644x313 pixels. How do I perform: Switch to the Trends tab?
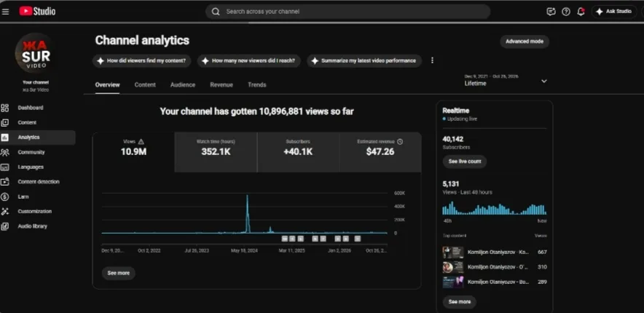coord(256,85)
